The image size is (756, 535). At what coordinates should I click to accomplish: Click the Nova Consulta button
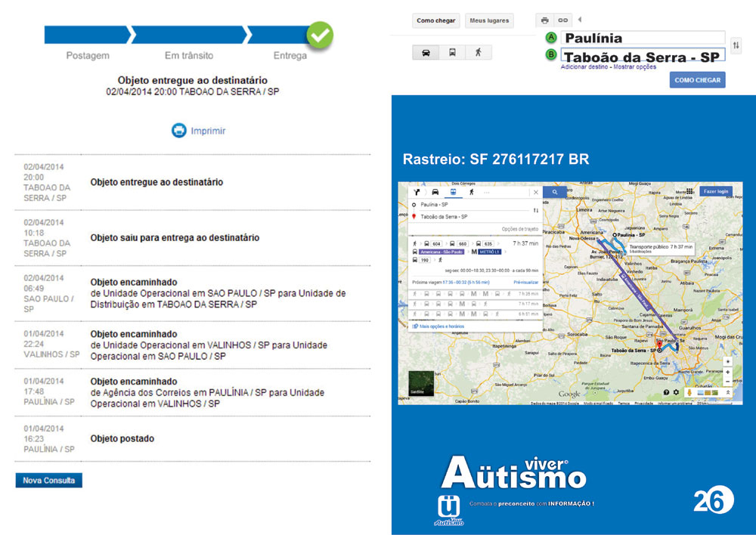pos(48,481)
